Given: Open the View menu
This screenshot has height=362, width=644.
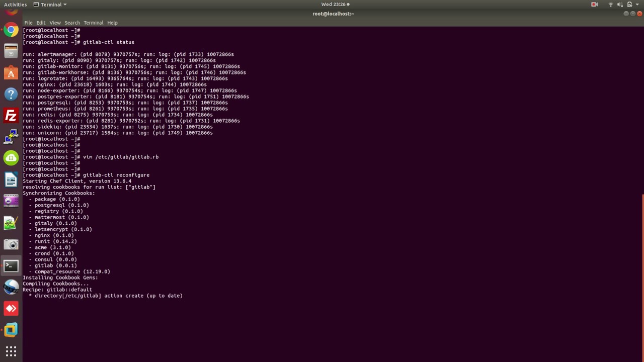Looking at the screenshot, I should tap(55, 23).
